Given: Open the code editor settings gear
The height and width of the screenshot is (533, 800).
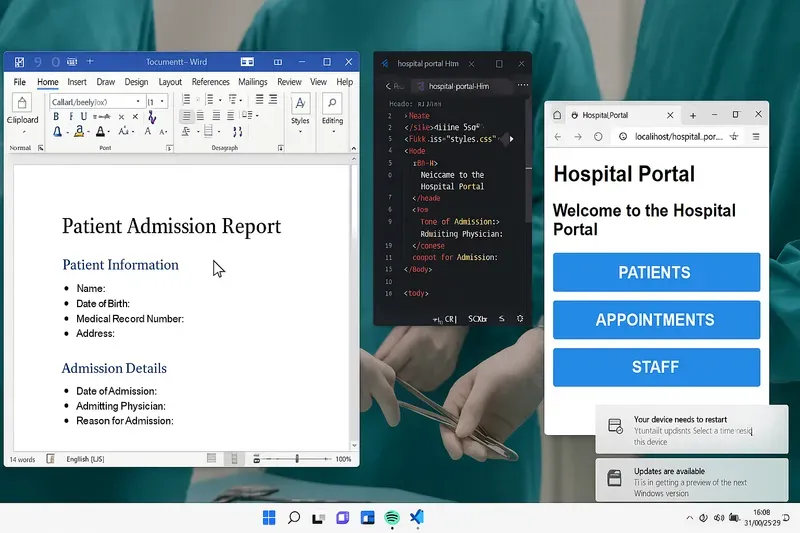Looking at the screenshot, I should (x=520, y=318).
